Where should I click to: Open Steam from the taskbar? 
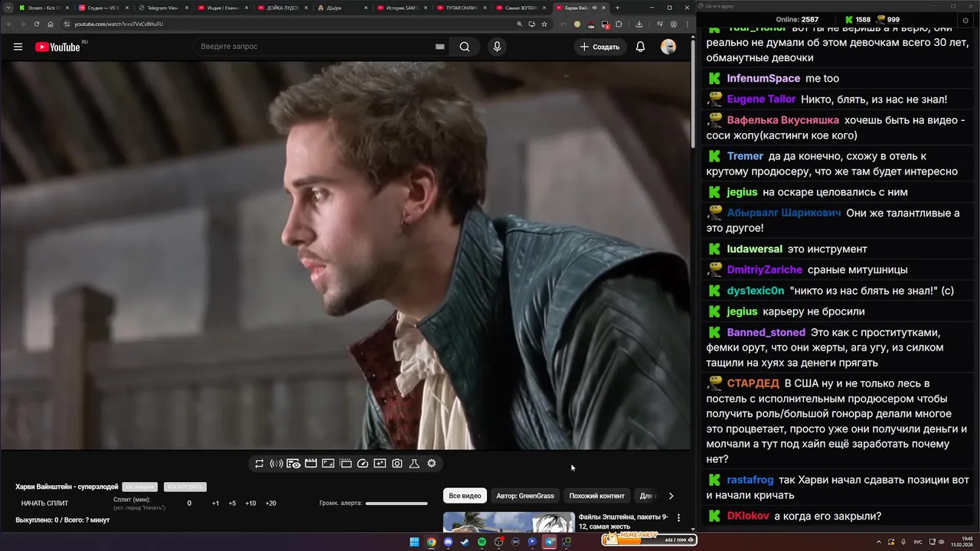pyautogui.click(x=465, y=542)
